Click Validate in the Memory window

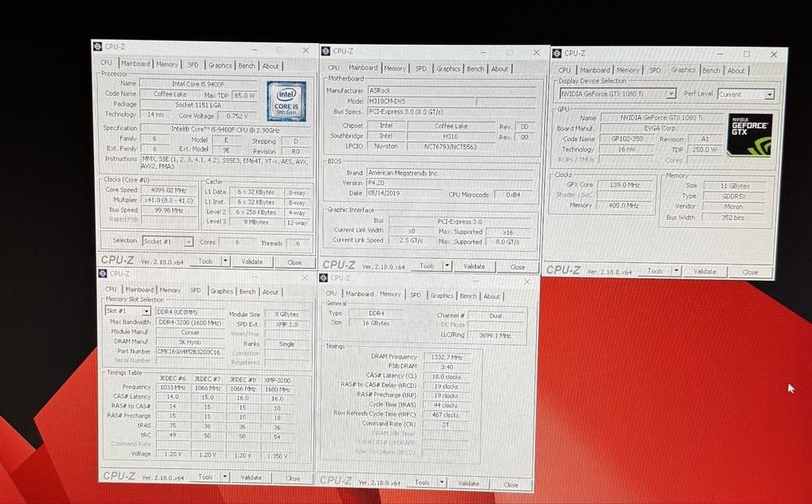[469, 483]
